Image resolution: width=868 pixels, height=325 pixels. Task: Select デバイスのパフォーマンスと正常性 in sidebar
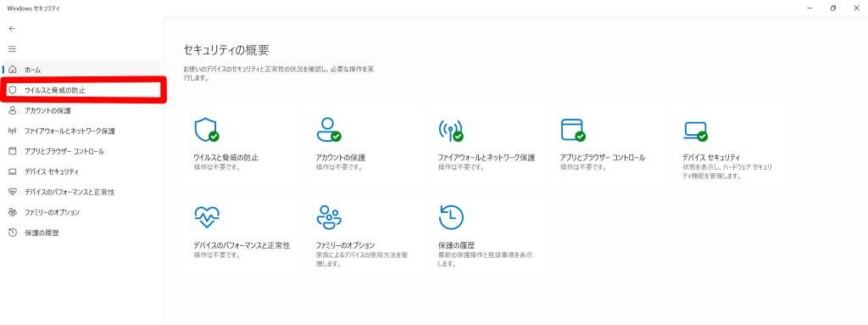(x=82, y=191)
